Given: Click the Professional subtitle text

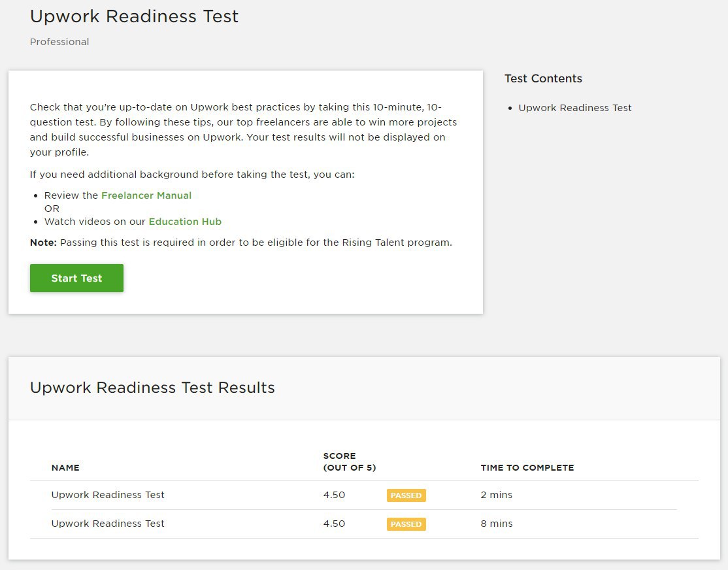Looking at the screenshot, I should (59, 42).
